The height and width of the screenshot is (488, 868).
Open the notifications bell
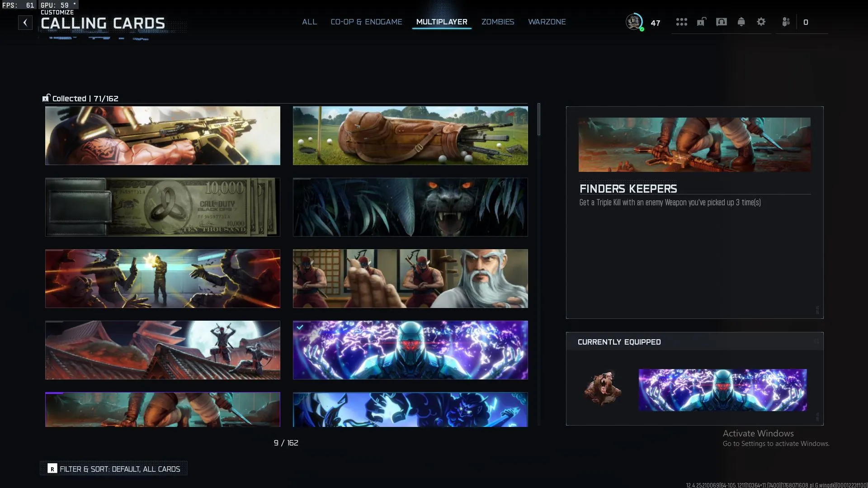741,22
